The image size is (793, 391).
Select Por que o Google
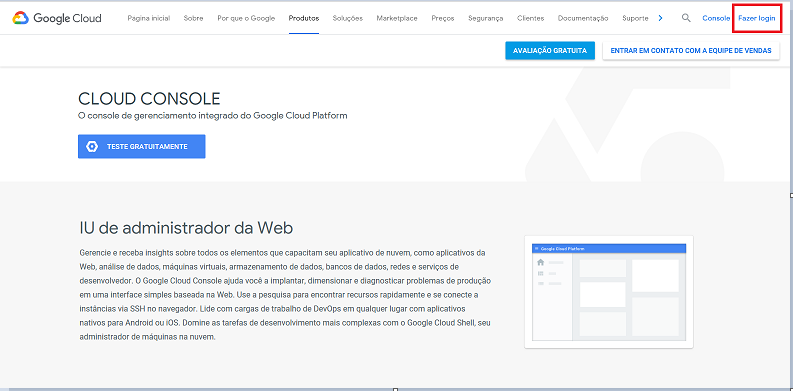point(246,18)
